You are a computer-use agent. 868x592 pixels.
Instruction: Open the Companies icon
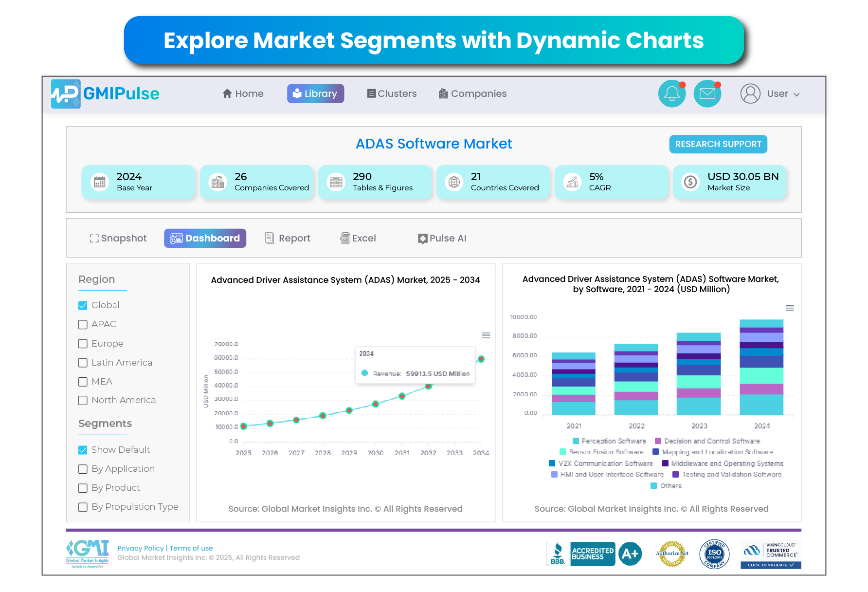point(443,93)
